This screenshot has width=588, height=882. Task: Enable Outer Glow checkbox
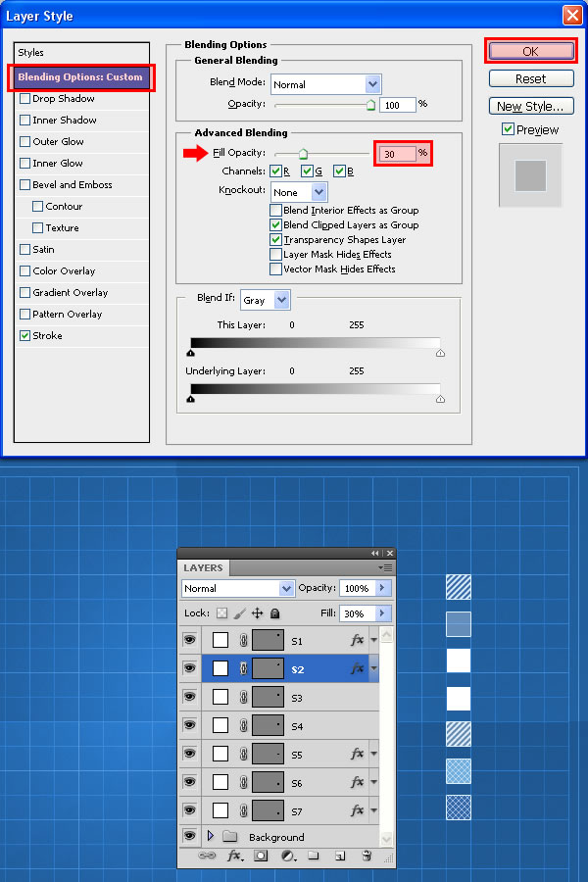tap(24, 142)
